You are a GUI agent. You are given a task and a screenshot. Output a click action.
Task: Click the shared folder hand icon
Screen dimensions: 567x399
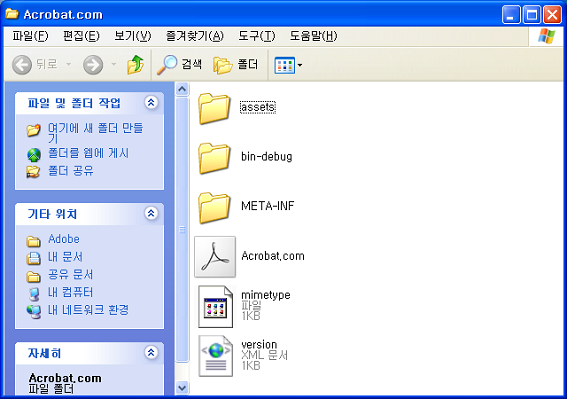33,171
